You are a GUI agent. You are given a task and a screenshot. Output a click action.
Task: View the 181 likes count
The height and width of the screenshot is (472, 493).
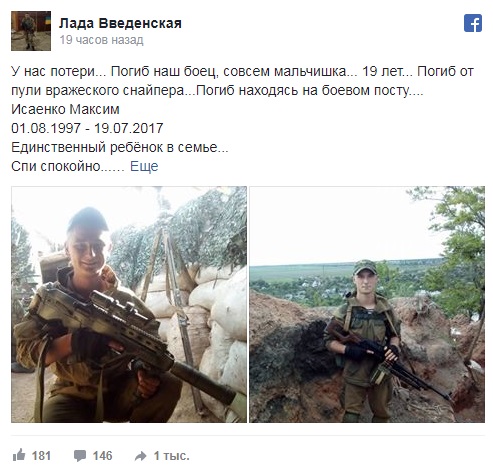pyautogui.click(x=41, y=456)
